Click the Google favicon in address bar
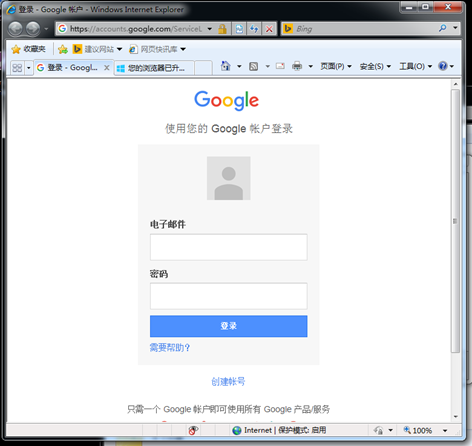 click(x=62, y=29)
